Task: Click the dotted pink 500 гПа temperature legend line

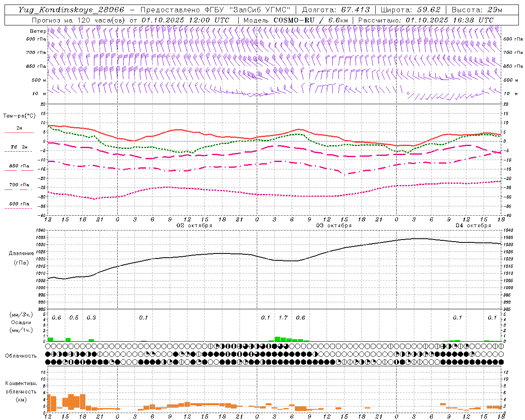Action: (x=18, y=208)
